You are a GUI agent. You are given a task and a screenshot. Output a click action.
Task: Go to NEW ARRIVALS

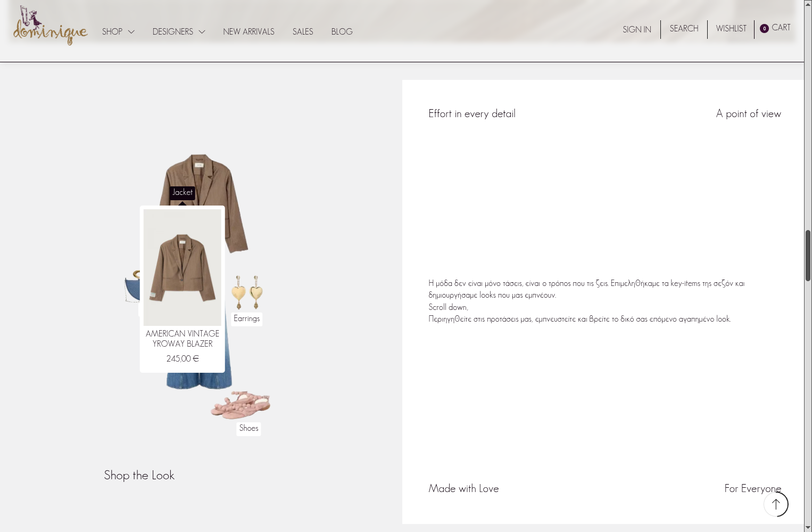pos(249,32)
